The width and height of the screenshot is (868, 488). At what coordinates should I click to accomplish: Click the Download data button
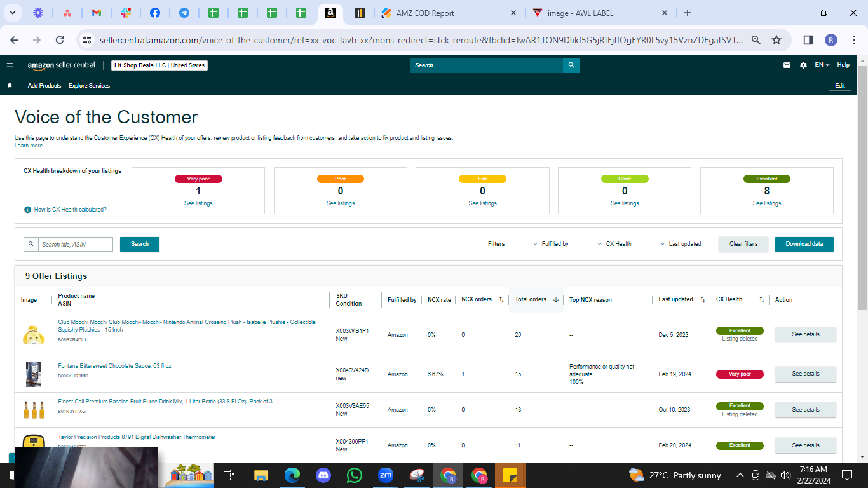point(804,244)
